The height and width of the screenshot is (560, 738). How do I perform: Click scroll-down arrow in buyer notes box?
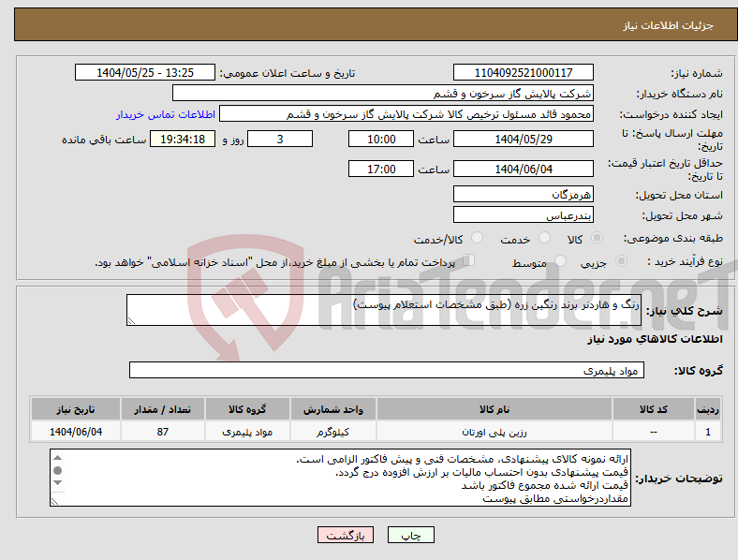pyautogui.click(x=57, y=483)
